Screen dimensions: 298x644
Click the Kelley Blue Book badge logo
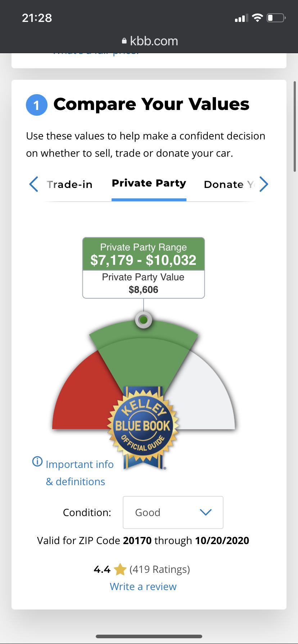tap(143, 425)
